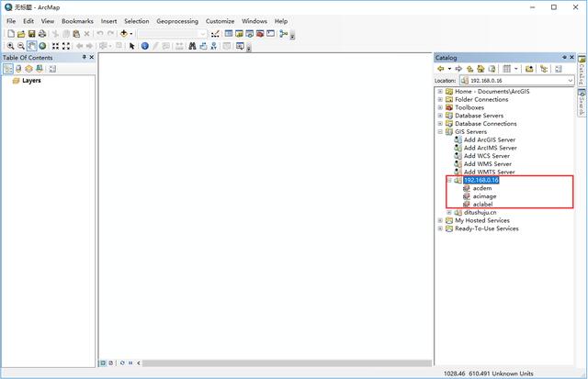The width and height of the screenshot is (588, 379).
Task: Click the horizontal scrollbar under the map
Action: coord(287,362)
